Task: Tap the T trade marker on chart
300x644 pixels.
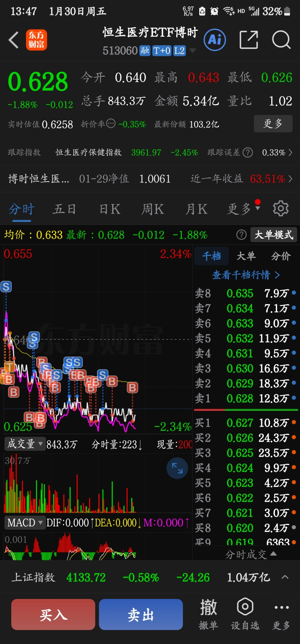Action: click(9, 367)
